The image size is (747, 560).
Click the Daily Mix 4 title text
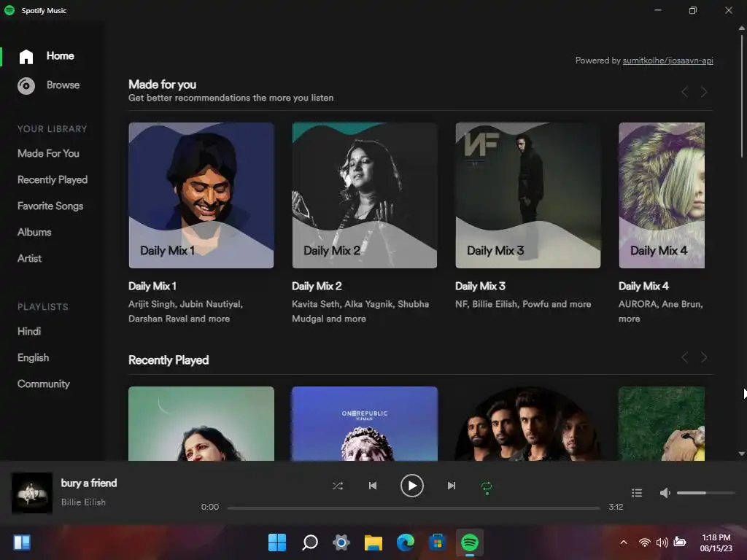[x=643, y=286]
